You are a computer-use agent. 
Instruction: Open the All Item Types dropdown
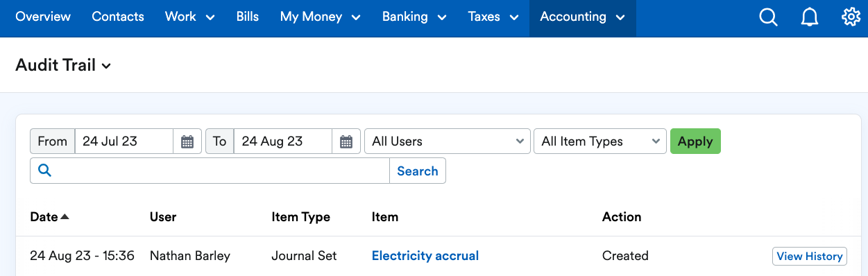point(600,141)
